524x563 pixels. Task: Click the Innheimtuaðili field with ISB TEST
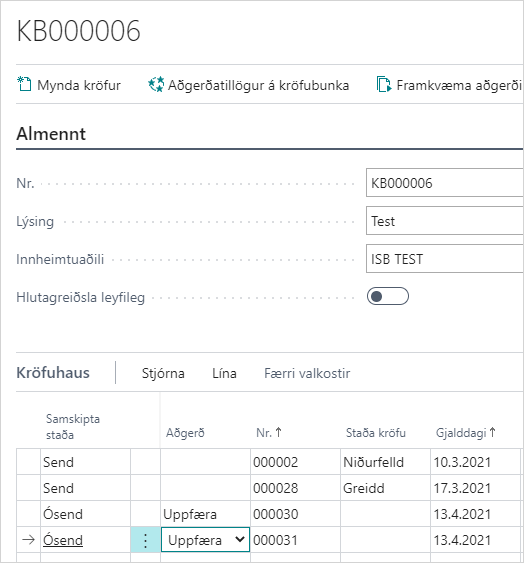(445, 259)
